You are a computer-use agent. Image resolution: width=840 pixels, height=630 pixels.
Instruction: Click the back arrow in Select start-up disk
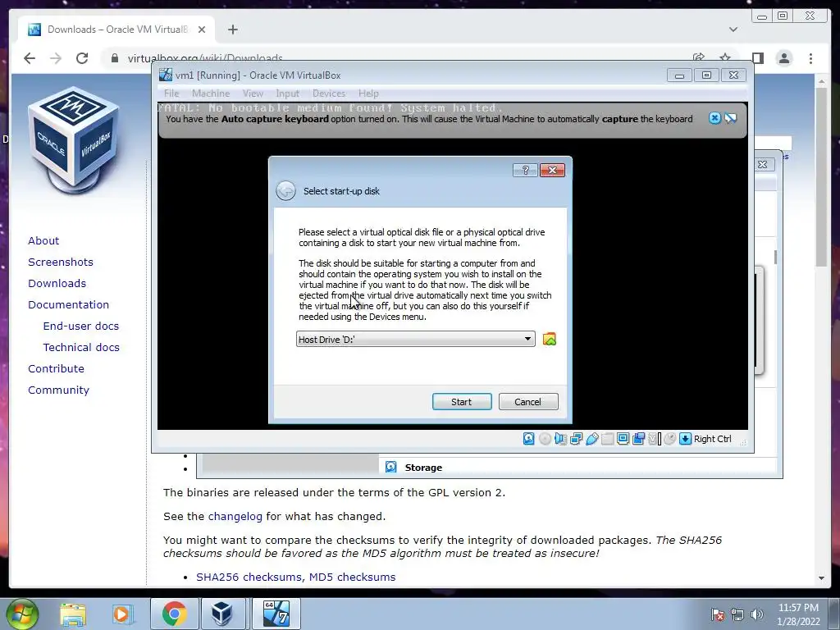point(285,190)
